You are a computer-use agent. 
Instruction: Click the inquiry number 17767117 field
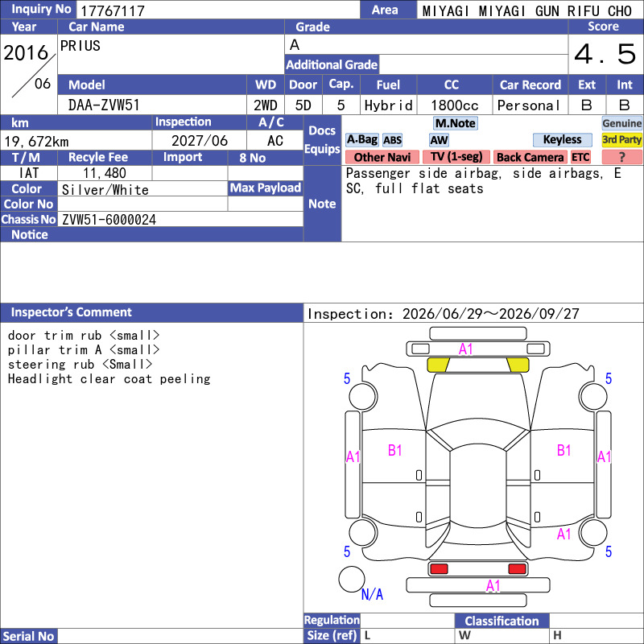coord(218,10)
